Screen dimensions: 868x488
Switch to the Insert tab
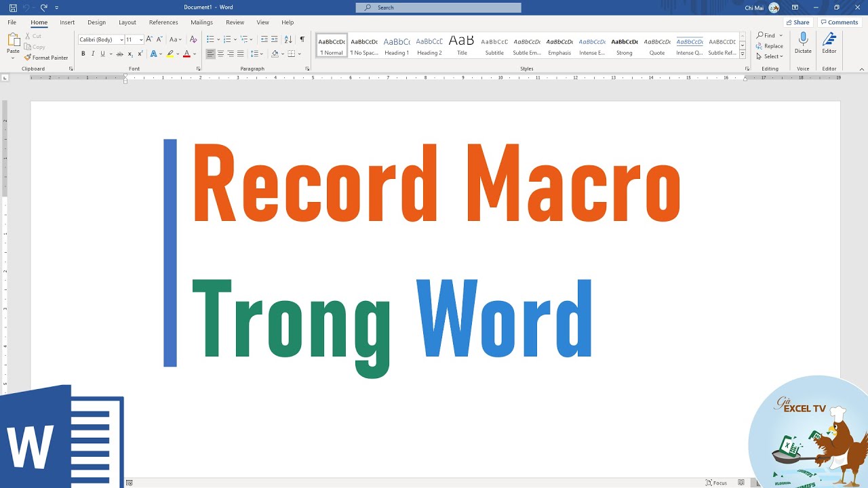(x=67, y=22)
